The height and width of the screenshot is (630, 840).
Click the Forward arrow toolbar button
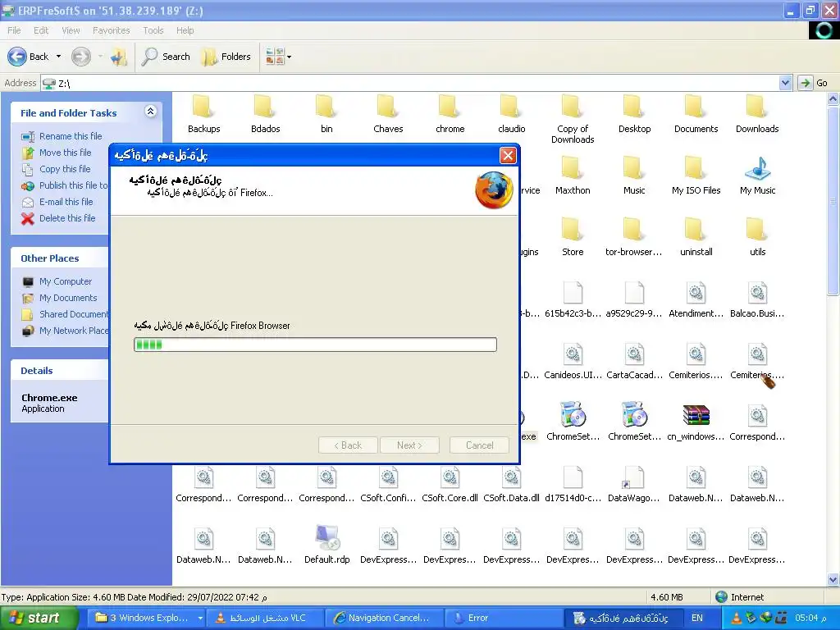click(81, 57)
